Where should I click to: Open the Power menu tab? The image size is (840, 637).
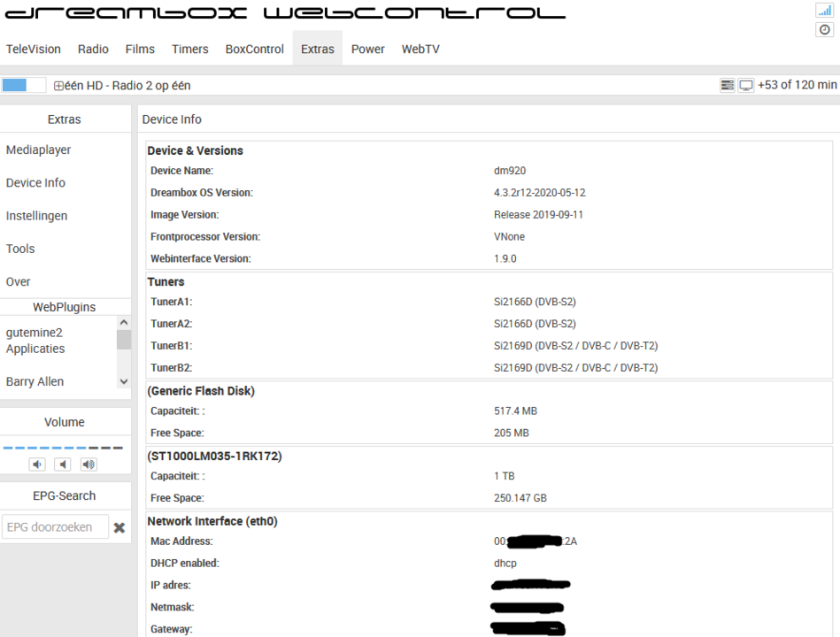coord(367,49)
